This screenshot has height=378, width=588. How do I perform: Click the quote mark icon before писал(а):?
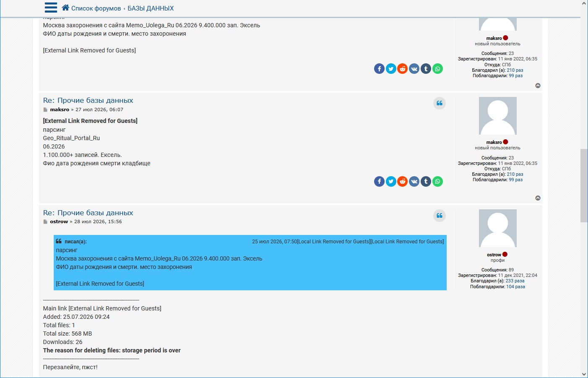59,241
